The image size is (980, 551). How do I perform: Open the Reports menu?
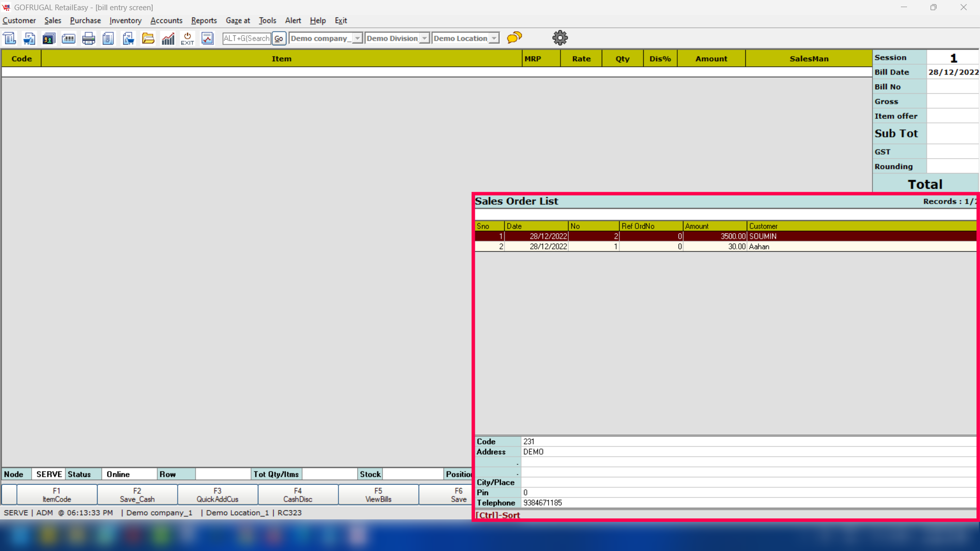tap(204, 20)
